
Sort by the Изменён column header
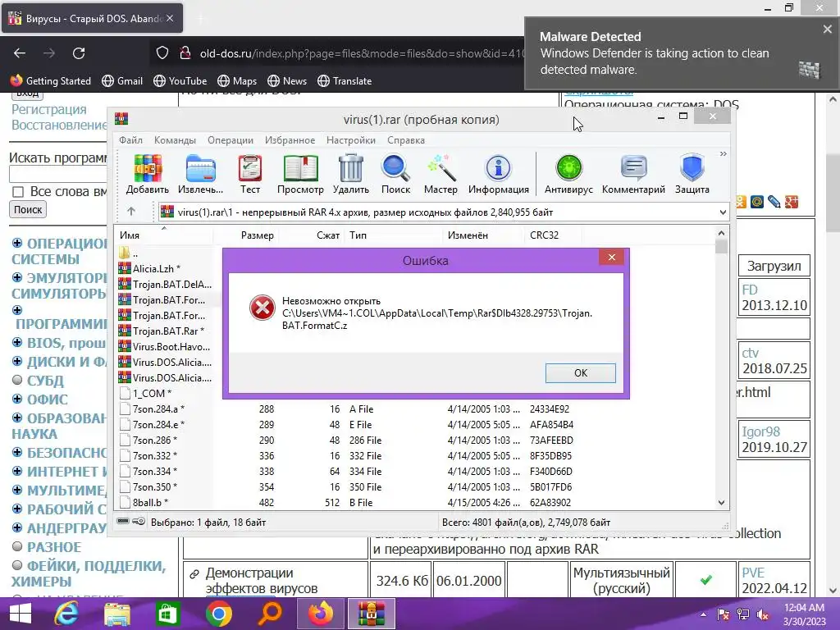(x=483, y=235)
